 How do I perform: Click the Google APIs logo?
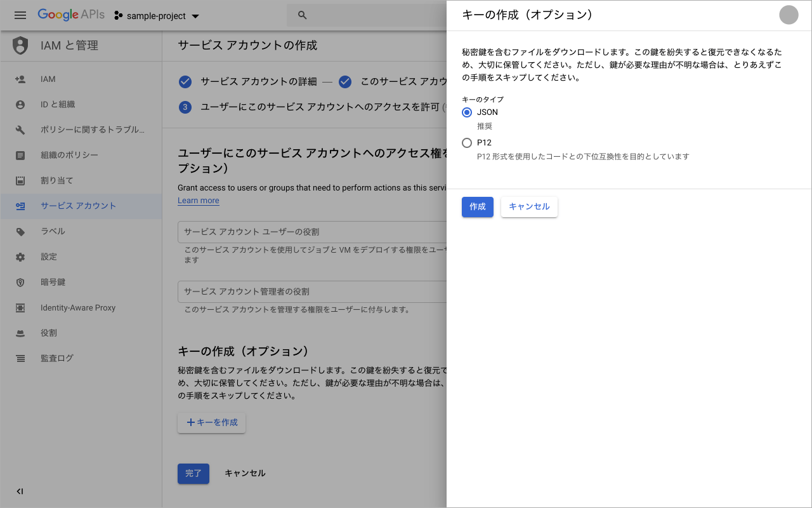[x=71, y=15]
